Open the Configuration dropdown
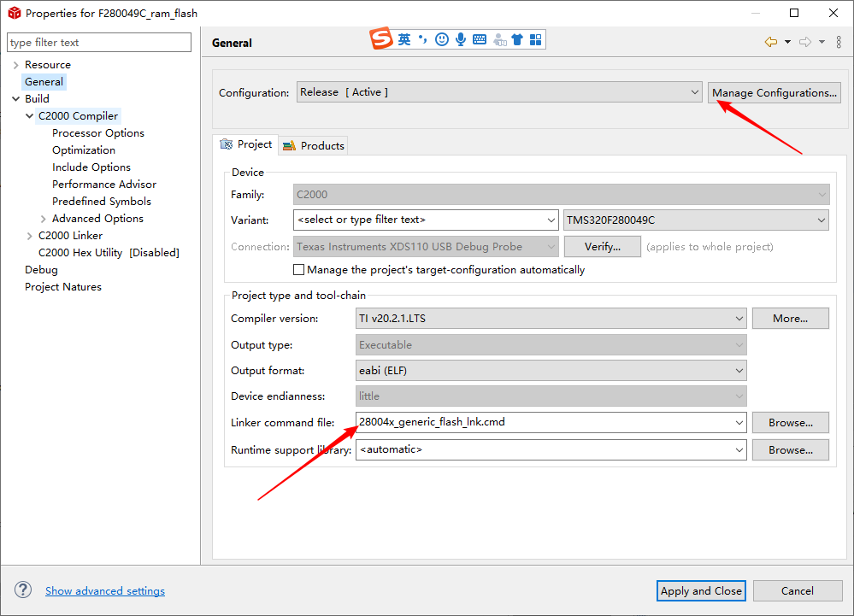 [x=499, y=92]
